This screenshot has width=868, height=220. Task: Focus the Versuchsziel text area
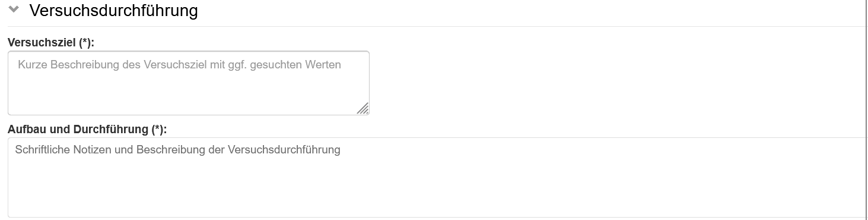189,83
